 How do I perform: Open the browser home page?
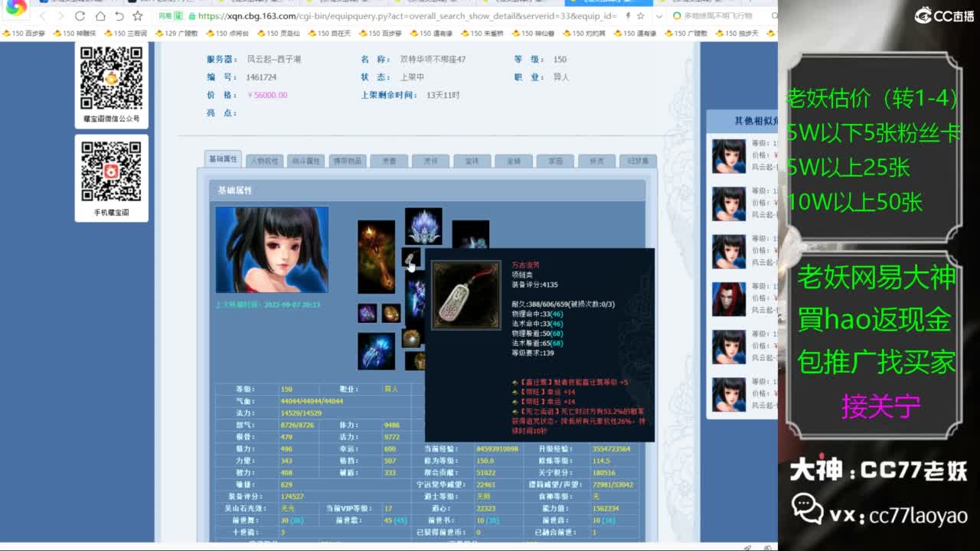point(100,15)
